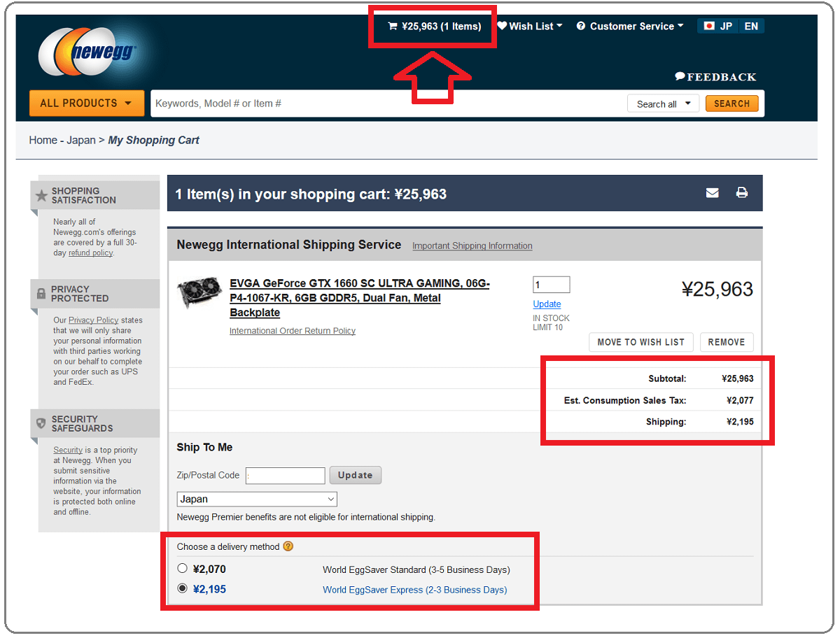Click the item quantity field
Image resolution: width=840 pixels, height=638 pixels.
[x=552, y=285]
